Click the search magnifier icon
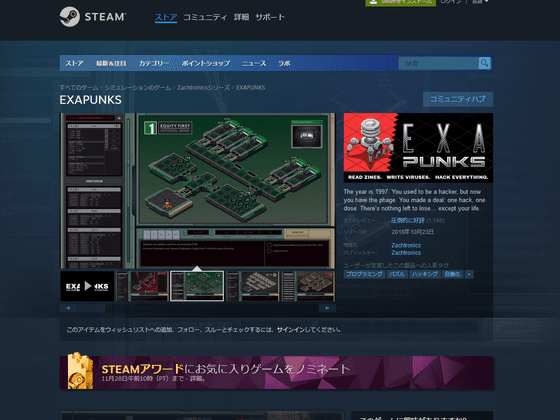Viewport: 560px width, 420px height. click(484, 63)
